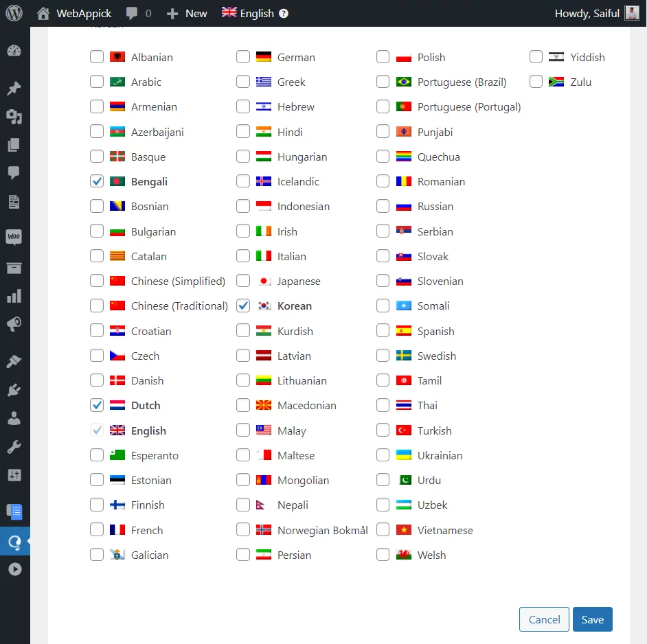Tick the Chinese (Simplified) checkbox
Screen dimensions: 647x644
pyautogui.click(x=97, y=281)
